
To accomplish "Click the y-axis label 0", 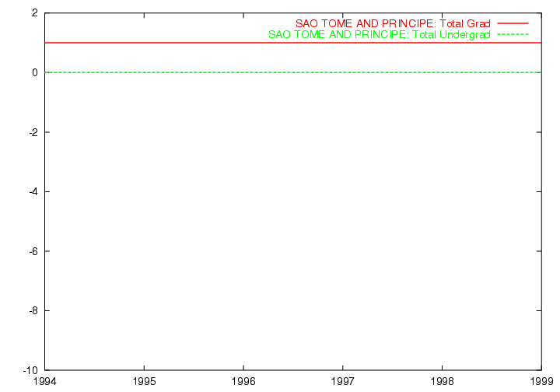I will 35,73.
